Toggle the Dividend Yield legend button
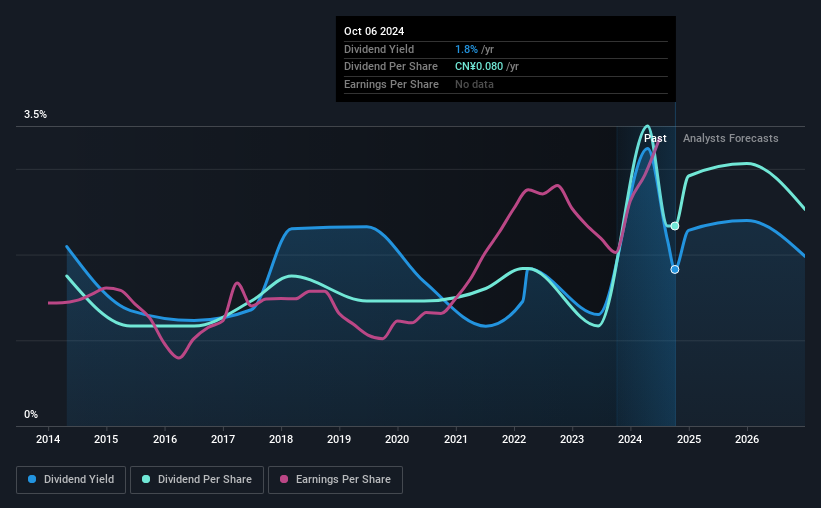The image size is (821, 508). point(71,480)
